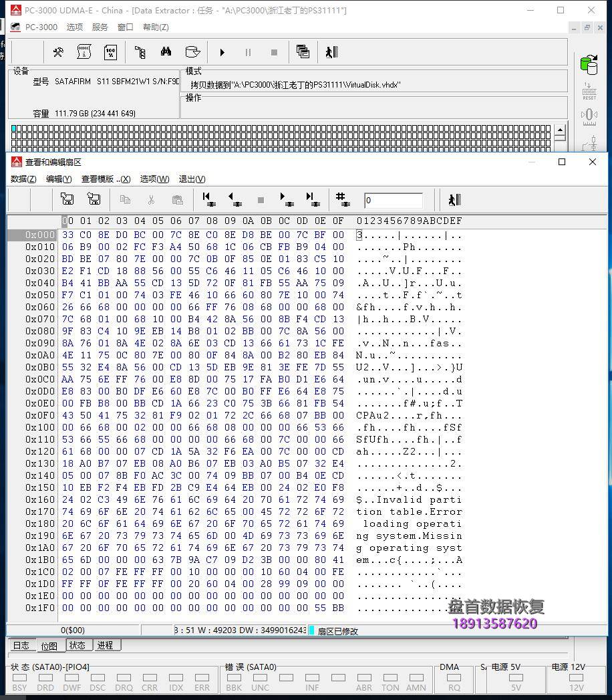Open search with the binoculars icon

[165, 52]
